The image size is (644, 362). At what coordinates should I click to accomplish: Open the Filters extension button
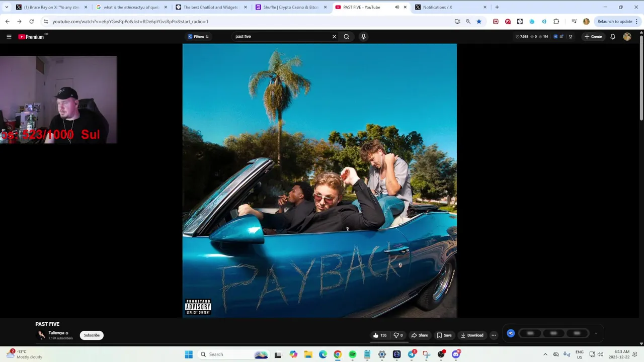(x=198, y=37)
